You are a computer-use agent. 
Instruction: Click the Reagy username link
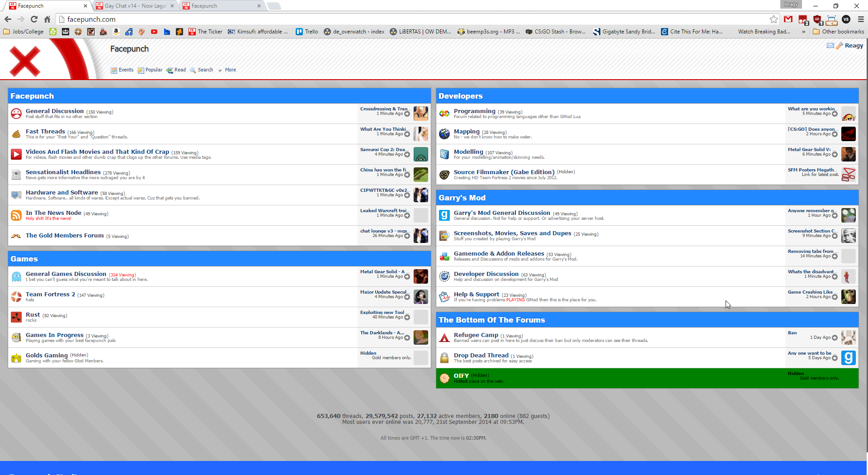854,46
